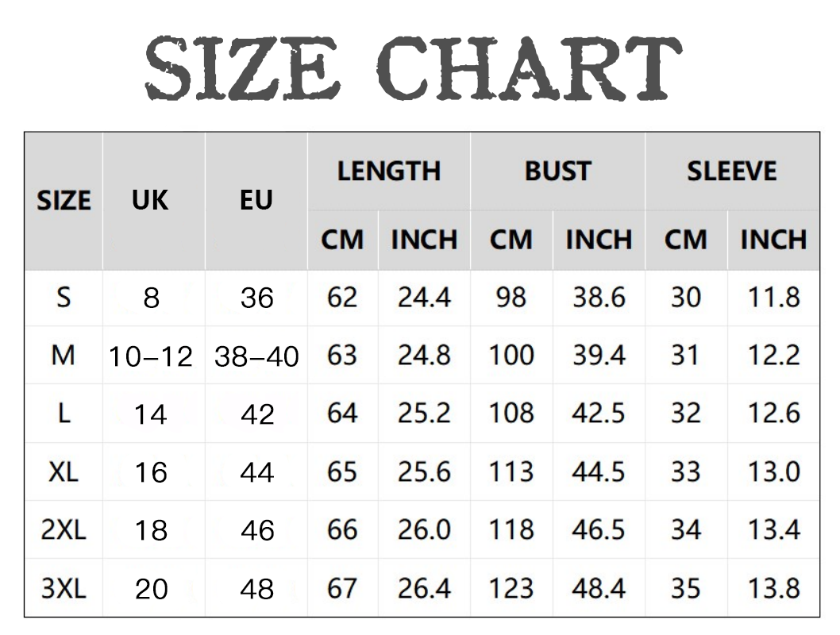Viewport: 840px width, 635px height.
Task: Select the EU size 38–40 cell
Action: 256,356
